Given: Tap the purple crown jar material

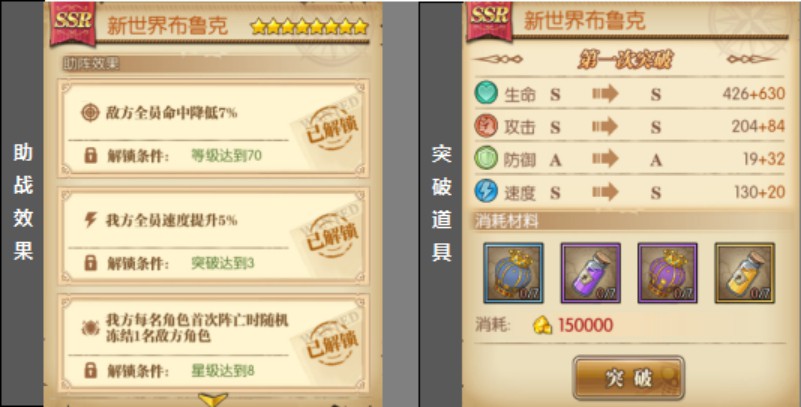Looking at the screenshot, I should (x=668, y=273).
